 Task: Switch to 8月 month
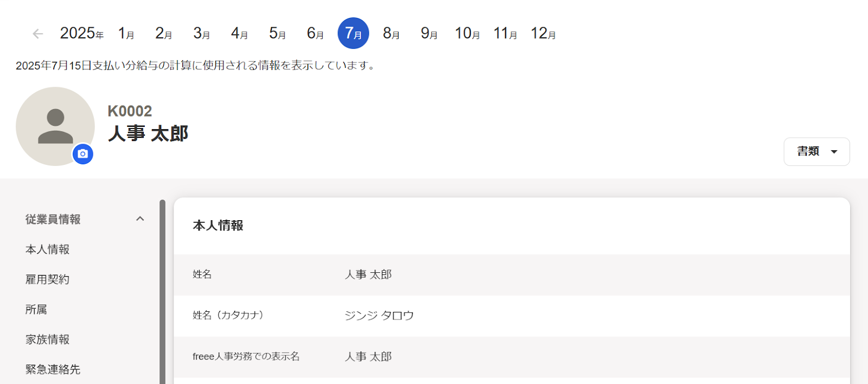pyautogui.click(x=392, y=34)
